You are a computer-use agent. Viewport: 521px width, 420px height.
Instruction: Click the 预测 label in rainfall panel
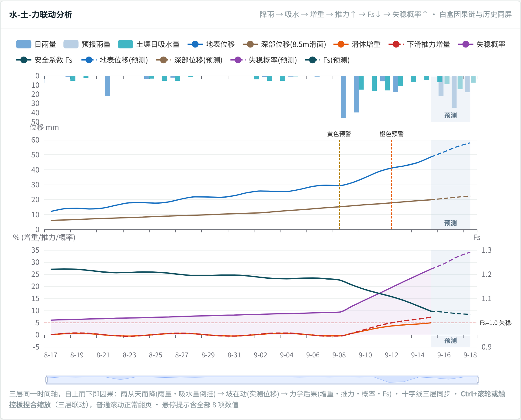coord(450,115)
